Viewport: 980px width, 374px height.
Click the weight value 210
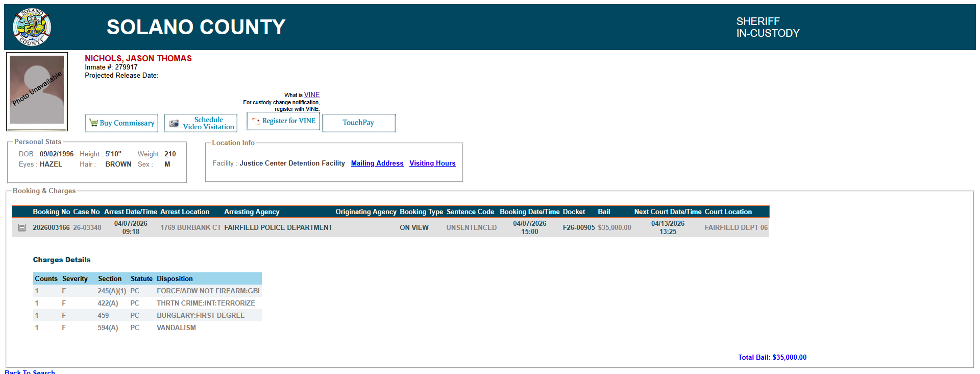[170, 154]
